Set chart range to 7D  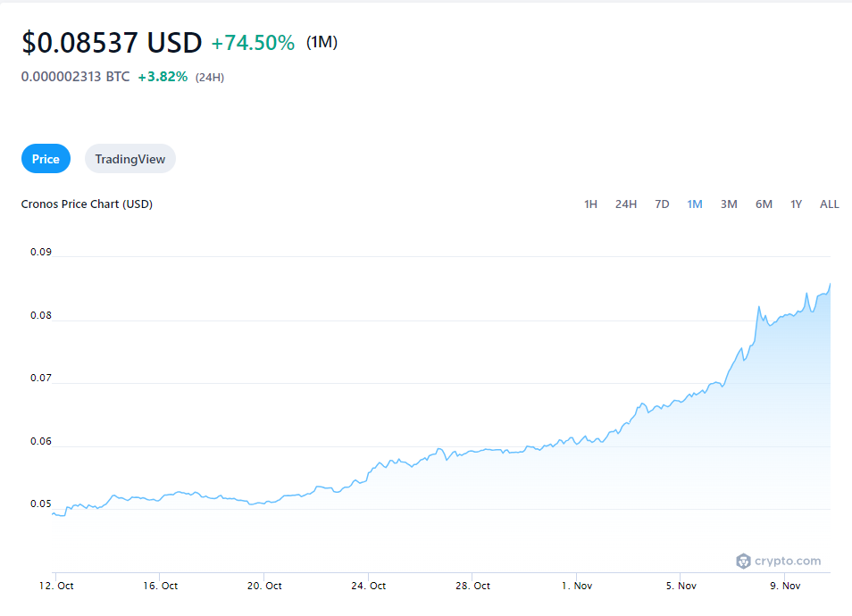point(662,204)
